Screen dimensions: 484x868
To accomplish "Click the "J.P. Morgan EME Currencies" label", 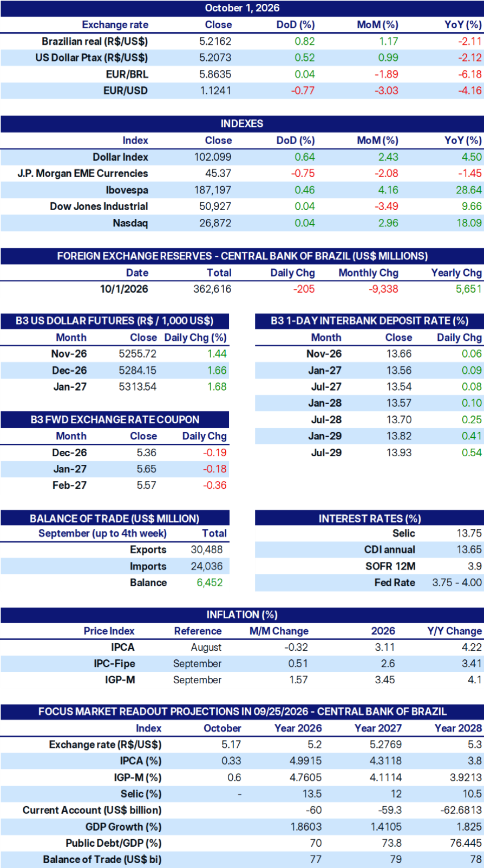I will [x=83, y=173].
